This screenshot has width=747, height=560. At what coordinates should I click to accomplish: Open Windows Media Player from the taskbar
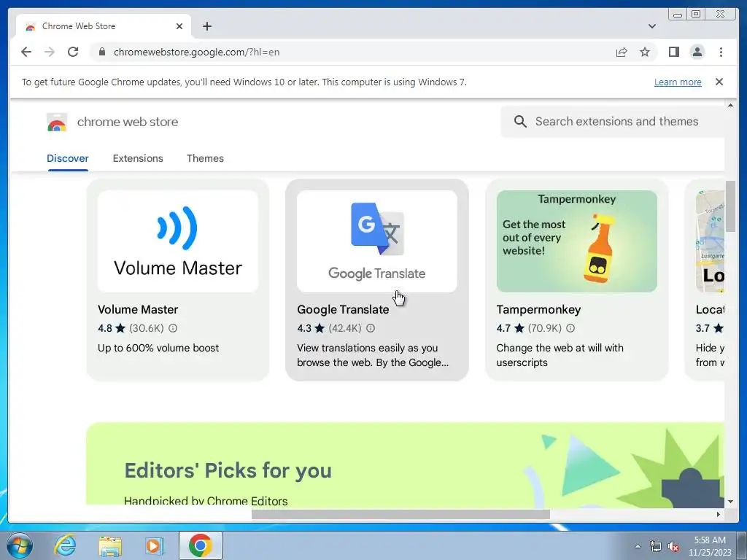click(x=154, y=545)
